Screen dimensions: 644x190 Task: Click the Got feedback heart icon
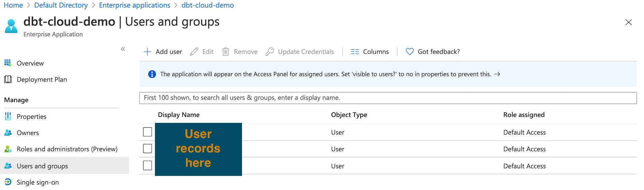(409, 52)
